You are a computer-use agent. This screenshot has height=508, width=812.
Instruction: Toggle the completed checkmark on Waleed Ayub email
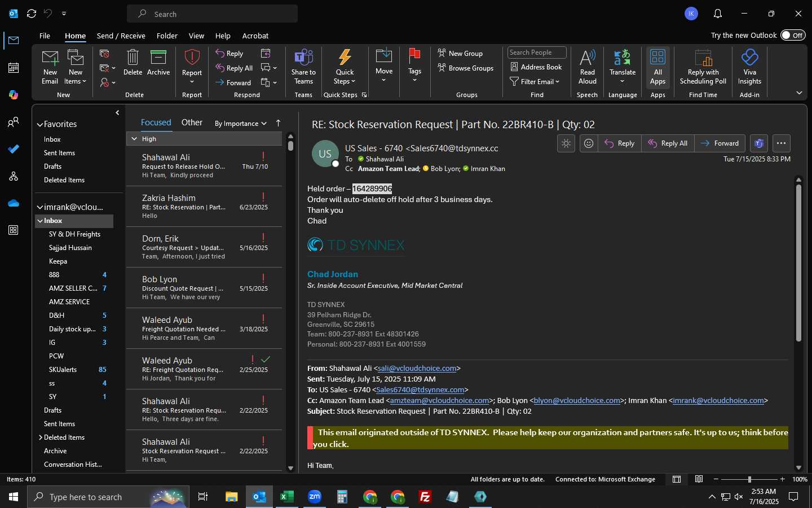tap(266, 359)
